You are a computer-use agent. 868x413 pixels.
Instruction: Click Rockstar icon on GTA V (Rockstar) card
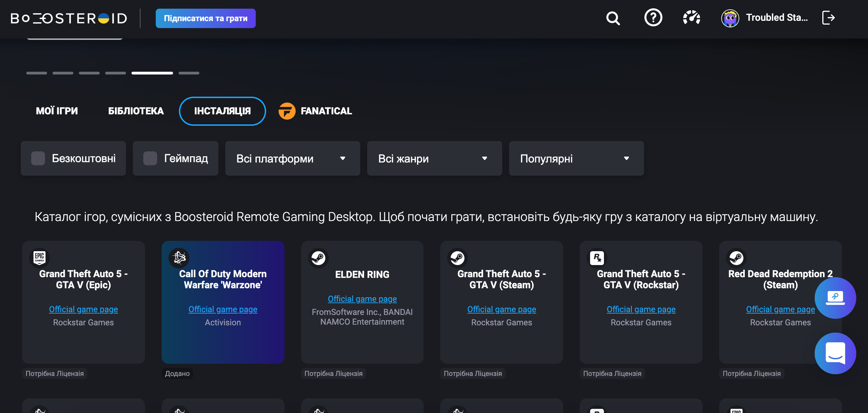coord(597,258)
